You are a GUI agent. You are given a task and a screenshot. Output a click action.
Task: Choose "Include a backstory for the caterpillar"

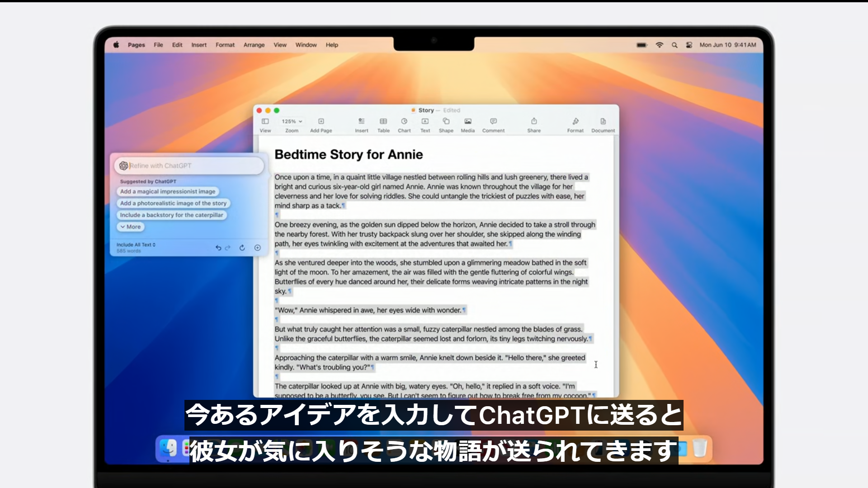point(171,215)
